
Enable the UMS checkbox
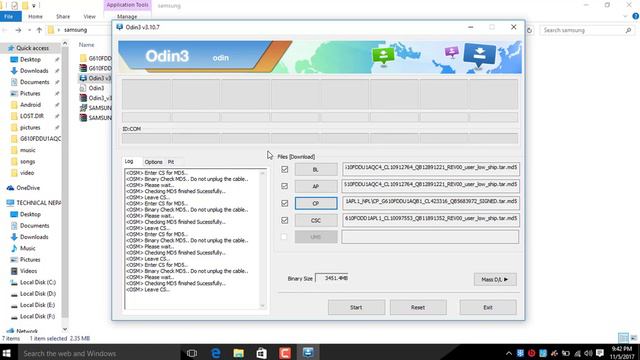click(284, 237)
